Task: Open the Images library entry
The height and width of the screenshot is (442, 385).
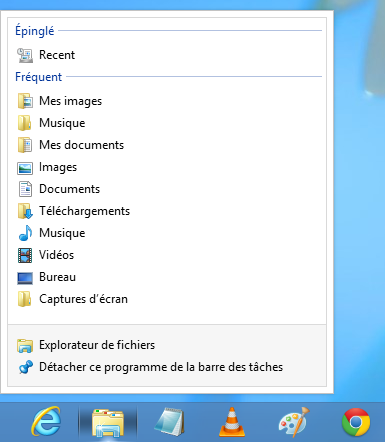Action: pos(167,167)
